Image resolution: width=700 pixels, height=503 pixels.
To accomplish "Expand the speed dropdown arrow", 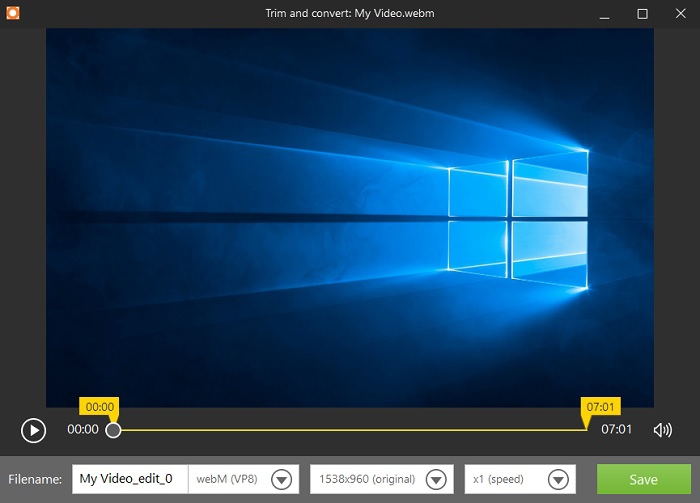I will pyautogui.click(x=558, y=480).
